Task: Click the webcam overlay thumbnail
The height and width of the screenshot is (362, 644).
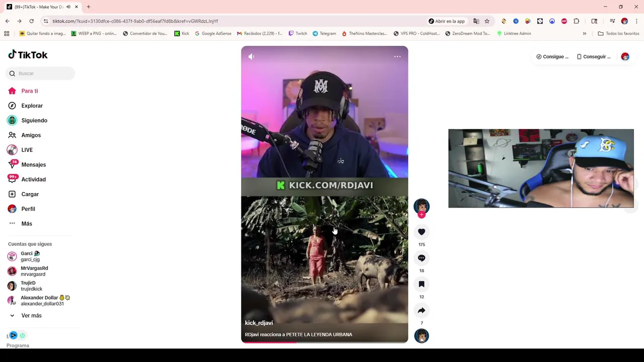Action: (541, 168)
